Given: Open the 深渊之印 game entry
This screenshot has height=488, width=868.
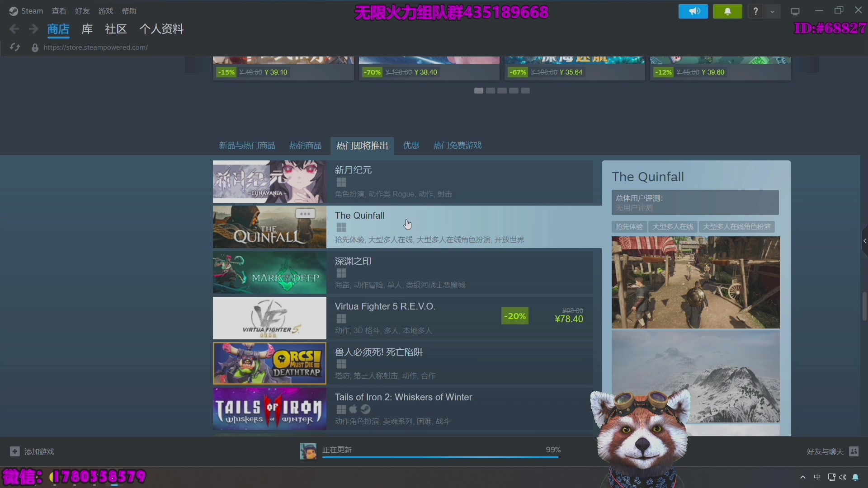Looking at the screenshot, I should coord(403,272).
